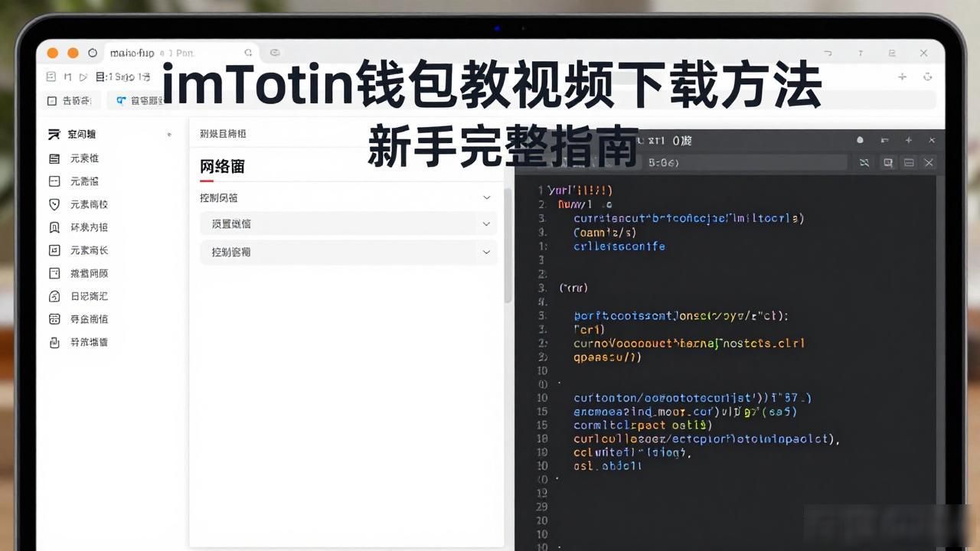This screenshot has width=980, height=551.
Task: Click the "网络" heading with the red underline
Action: [222, 167]
